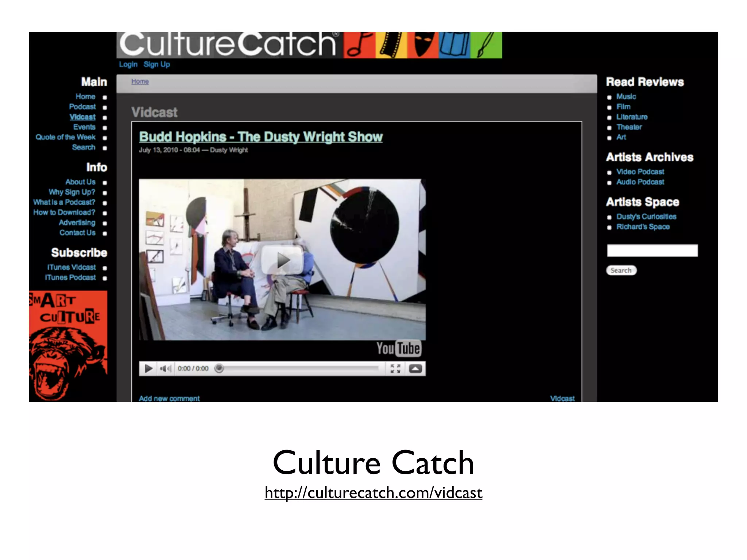Open Budd Hopkins - The Dusty Wright Show title
747x560 pixels.
(x=261, y=137)
